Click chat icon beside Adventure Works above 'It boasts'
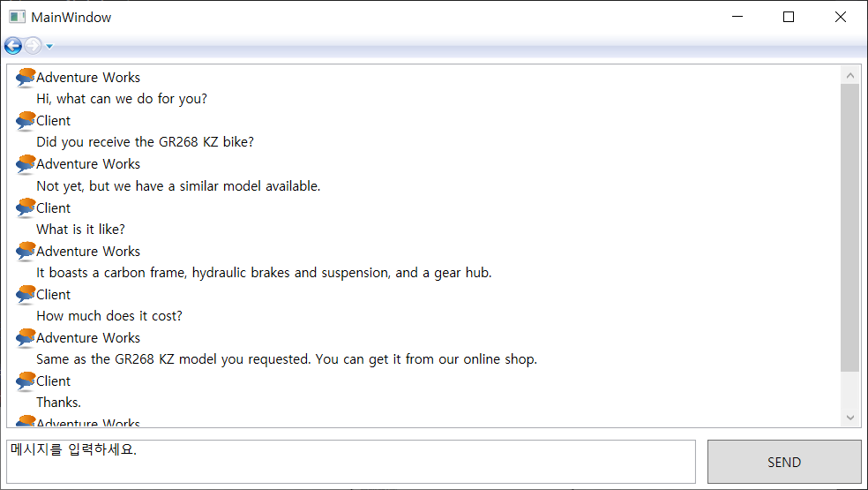 click(26, 251)
